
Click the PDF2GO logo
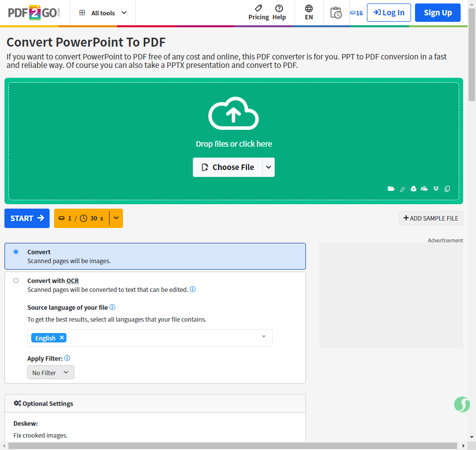tap(34, 13)
